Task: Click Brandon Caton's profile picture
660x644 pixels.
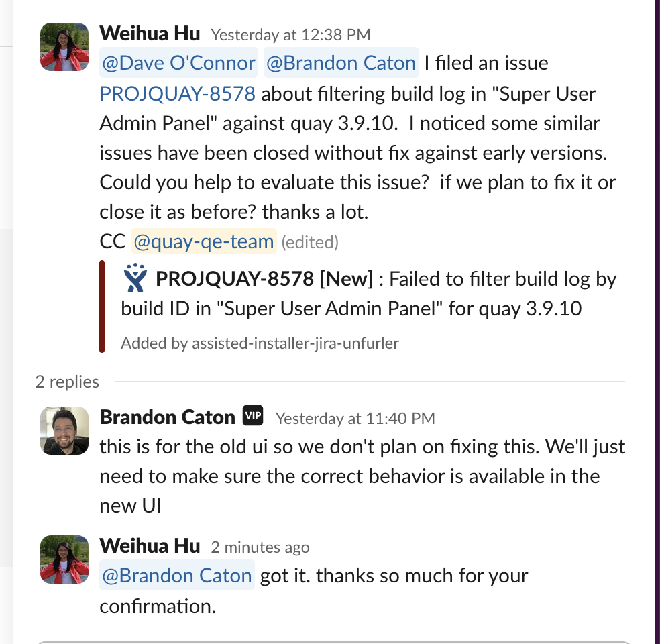Action: point(64,431)
